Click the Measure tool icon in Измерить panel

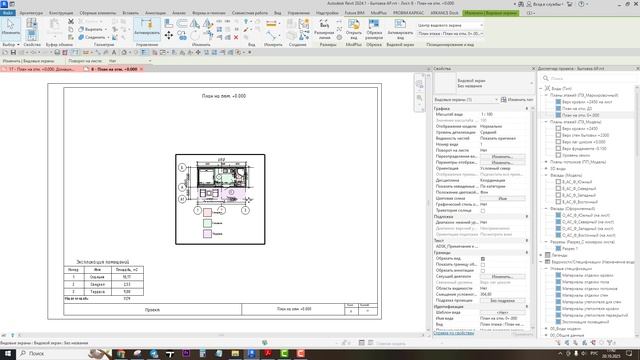click(x=271, y=24)
